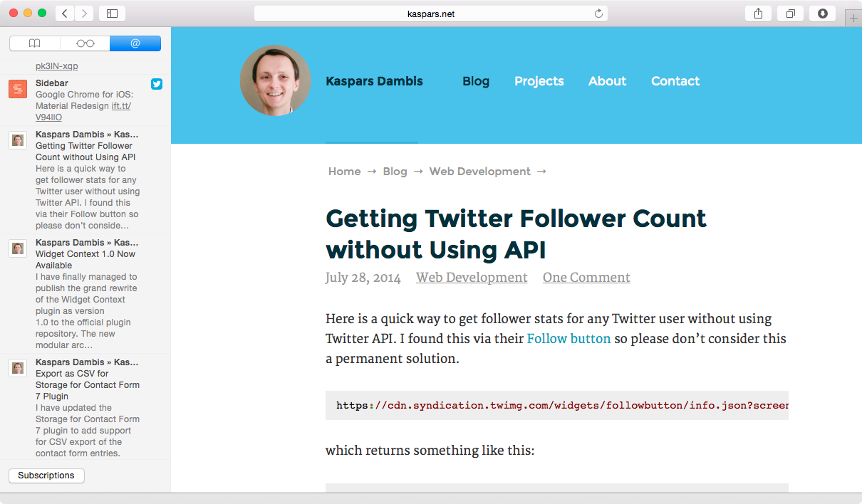Click Web Development in the breadcrumb
The image size is (862, 504).
[480, 172]
